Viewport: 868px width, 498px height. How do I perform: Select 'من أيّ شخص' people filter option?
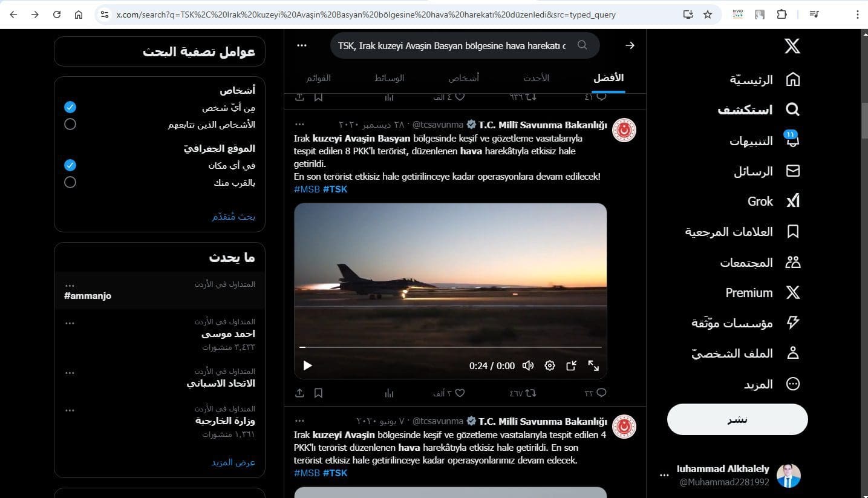tap(70, 107)
